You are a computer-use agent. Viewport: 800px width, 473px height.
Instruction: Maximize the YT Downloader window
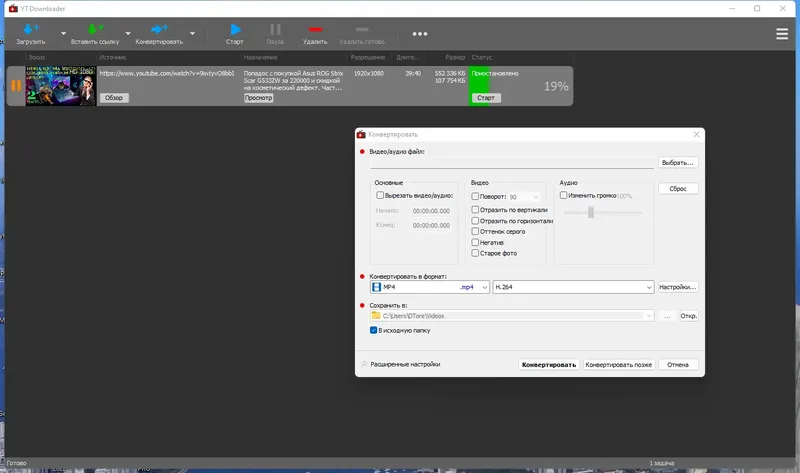757,8
